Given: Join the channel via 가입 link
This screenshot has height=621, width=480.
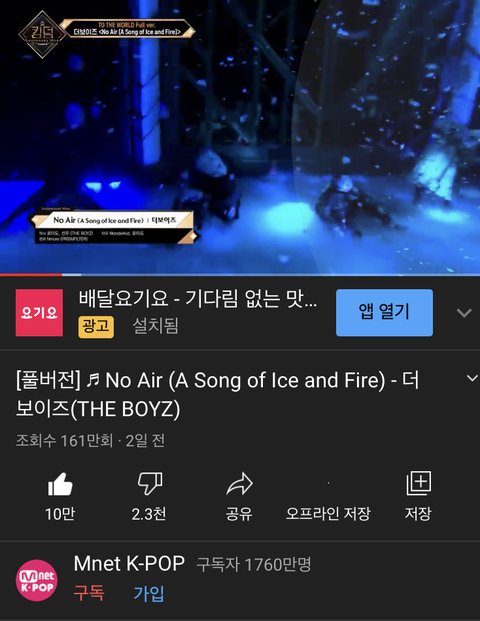Looking at the screenshot, I should (x=149, y=593).
